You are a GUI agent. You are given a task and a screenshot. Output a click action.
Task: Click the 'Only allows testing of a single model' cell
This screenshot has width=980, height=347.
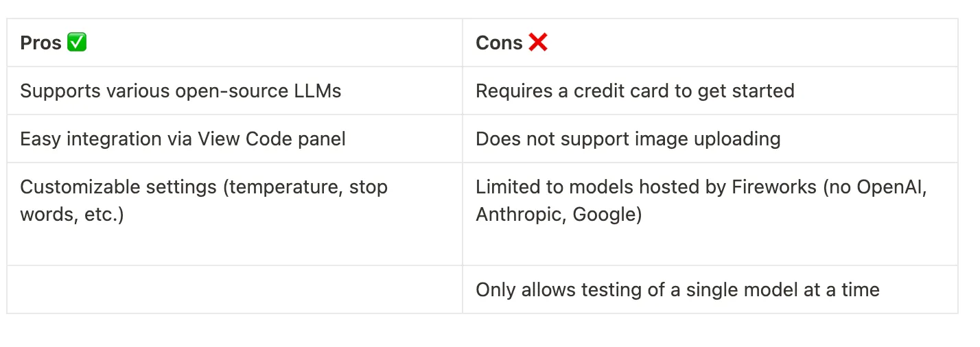(677, 289)
